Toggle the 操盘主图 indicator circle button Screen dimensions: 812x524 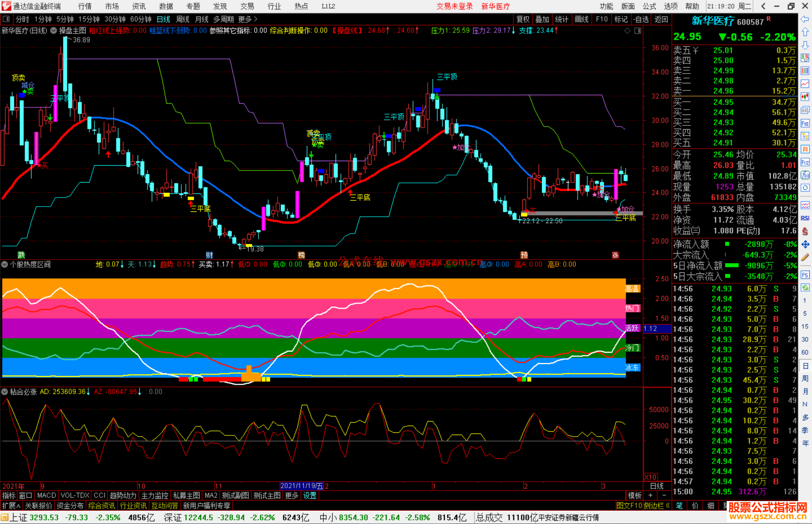point(54,30)
